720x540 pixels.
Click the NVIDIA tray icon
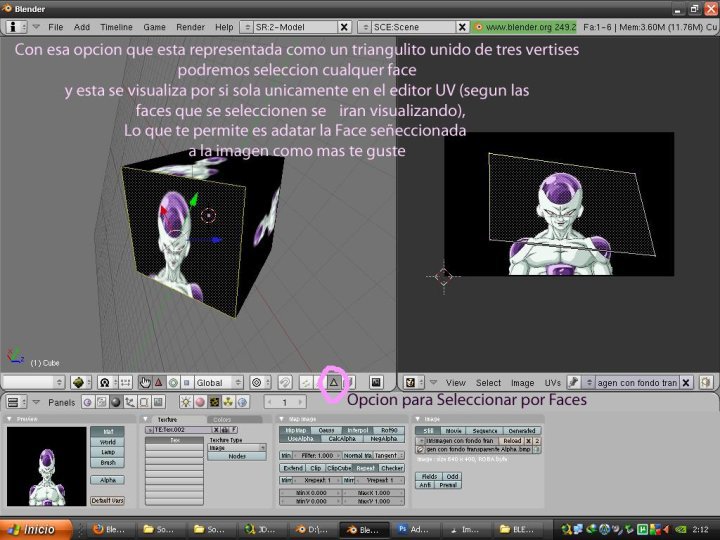pos(681,529)
